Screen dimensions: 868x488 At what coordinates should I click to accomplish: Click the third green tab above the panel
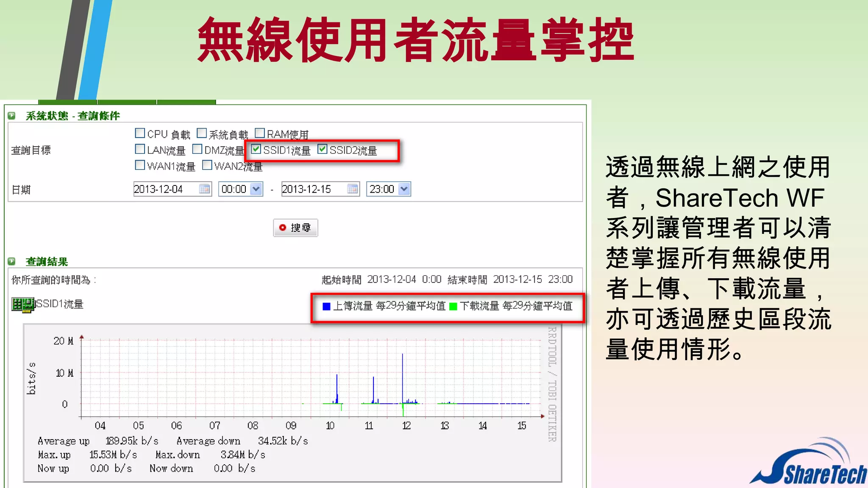click(x=186, y=102)
